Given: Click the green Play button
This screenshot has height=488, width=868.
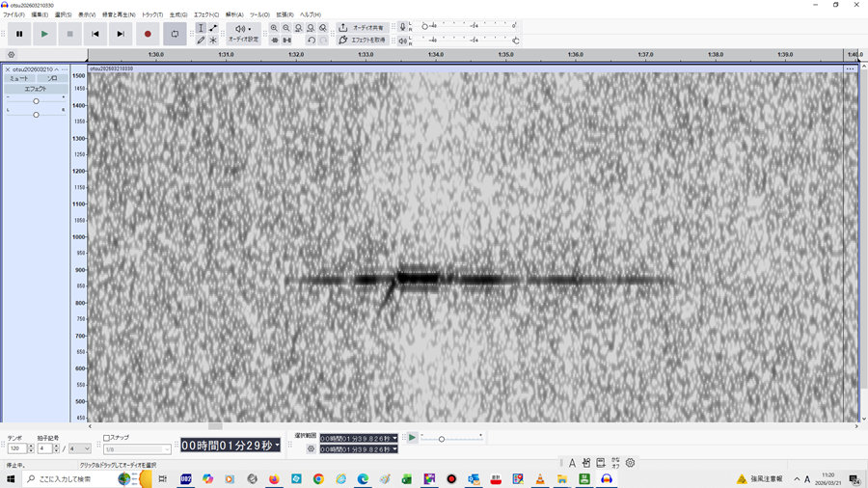Looking at the screenshot, I should [44, 34].
